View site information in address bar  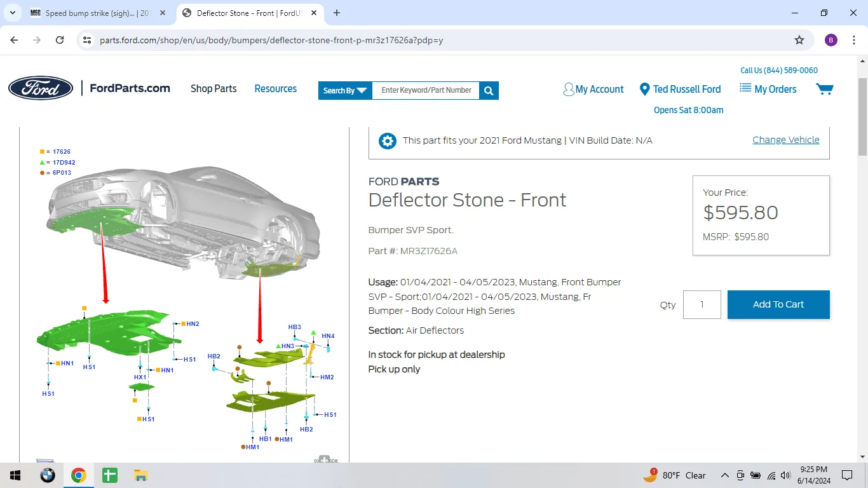88,40
